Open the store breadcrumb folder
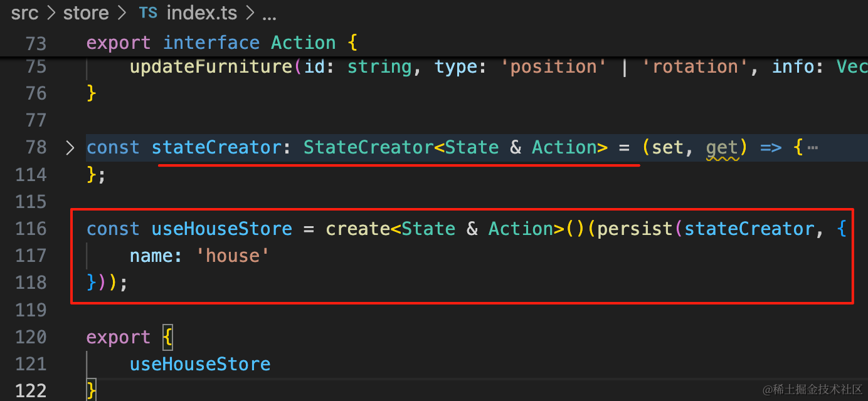Viewport: 868px width, 401px height. point(86,13)
